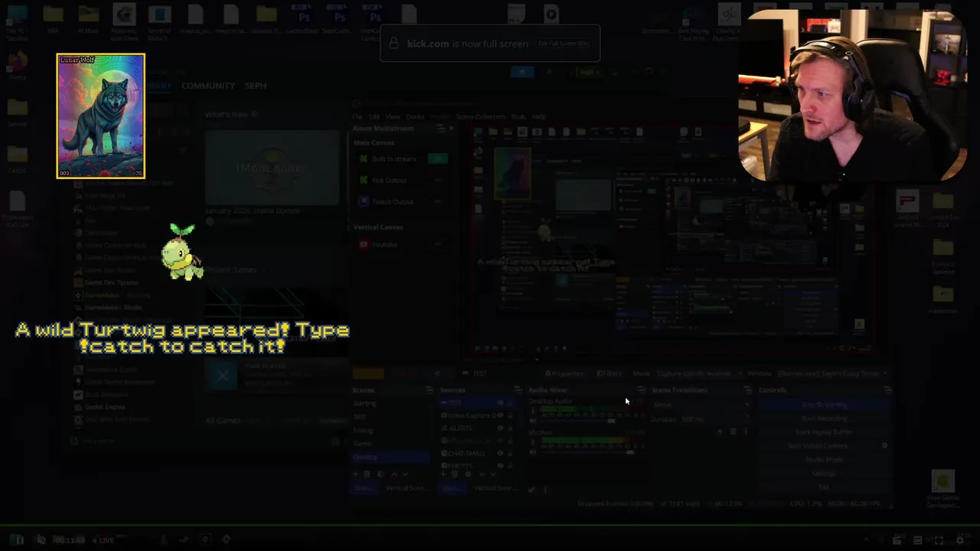
Task: Select the Starting scene
Action: [390, 403]
